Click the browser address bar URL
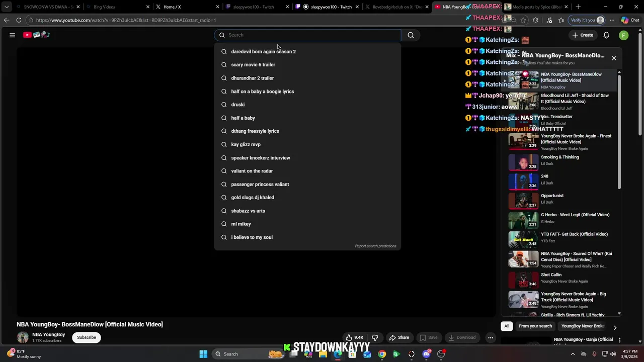Viewport: 644px width, 362px height. tap(126, 20)
